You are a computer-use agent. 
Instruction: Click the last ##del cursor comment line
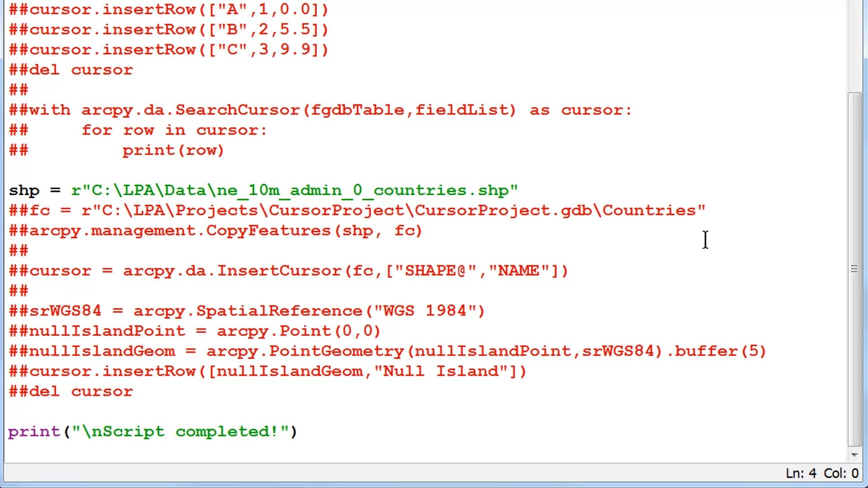[71, 391]
